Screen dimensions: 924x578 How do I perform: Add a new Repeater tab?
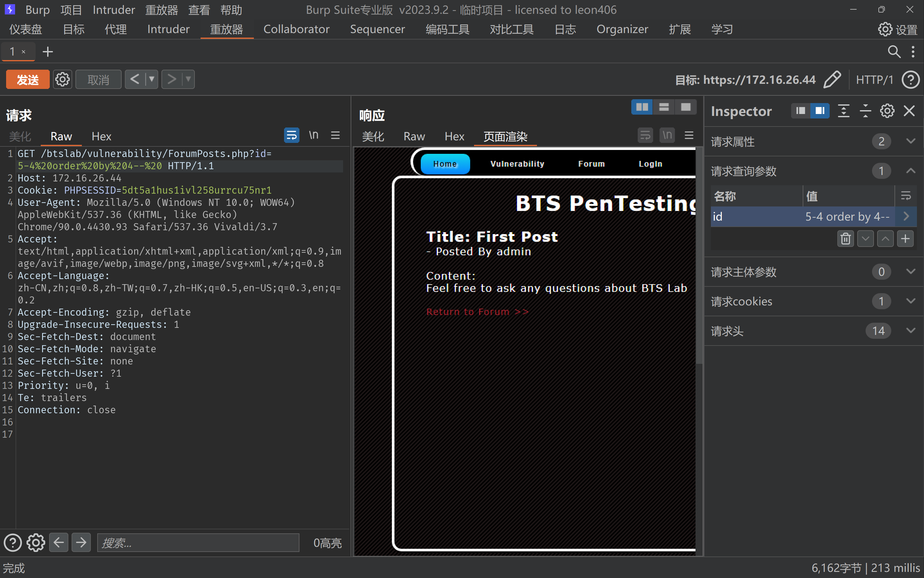pos(48,52)
